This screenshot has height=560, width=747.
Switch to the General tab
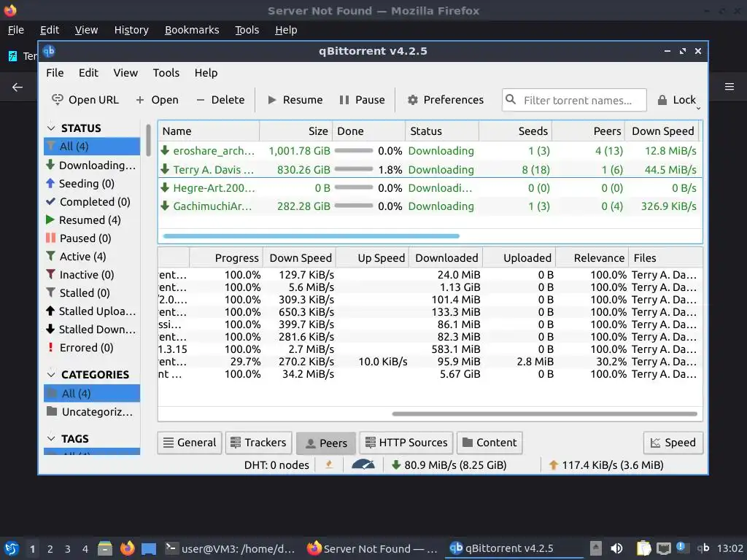pyautogui.click(x=189, y=443)
